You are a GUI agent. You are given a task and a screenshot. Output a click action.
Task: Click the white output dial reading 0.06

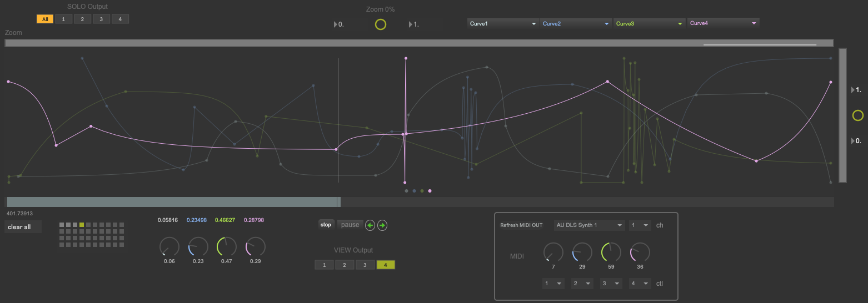[169, 247]
